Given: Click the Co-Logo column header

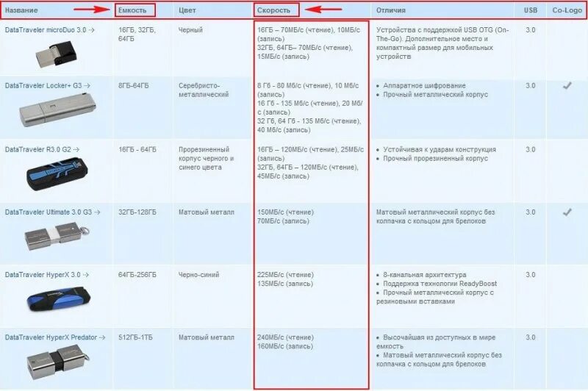Looking at the screenshot, I should [x=567, y=10].
